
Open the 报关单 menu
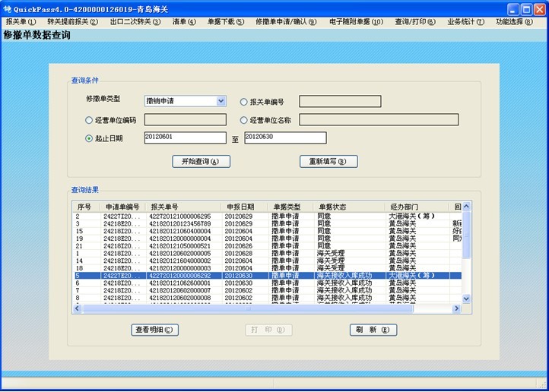21,22
